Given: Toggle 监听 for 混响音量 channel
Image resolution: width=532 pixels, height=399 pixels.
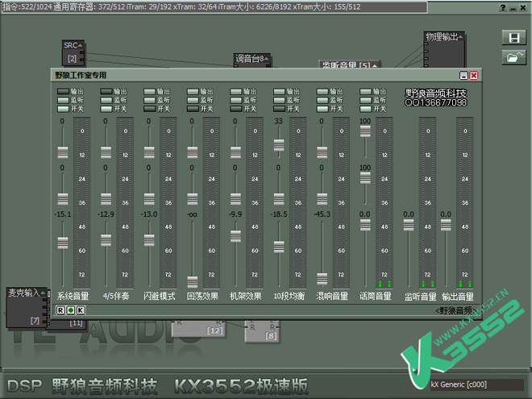Looking at the screenshot, I should point(322,100).
